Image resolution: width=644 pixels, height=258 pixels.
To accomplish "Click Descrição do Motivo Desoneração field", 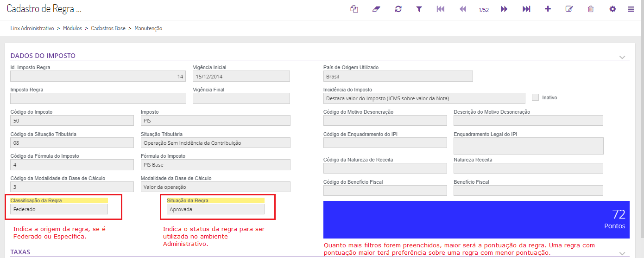I will 528,121.
